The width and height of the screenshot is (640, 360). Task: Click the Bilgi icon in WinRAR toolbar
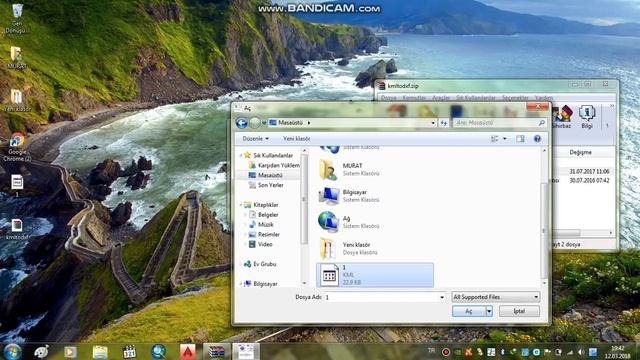[587, 117]
